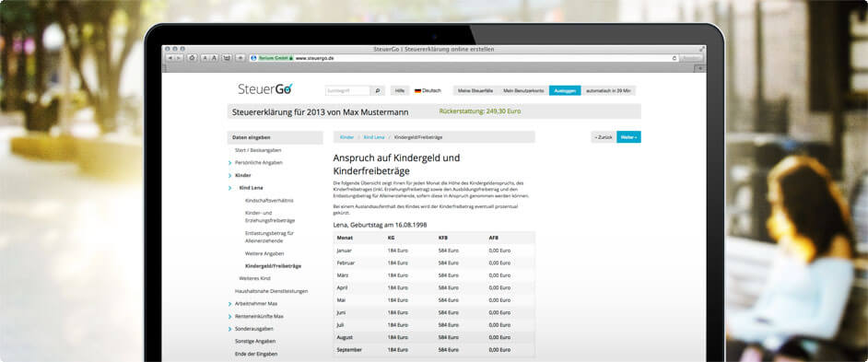Click the Rückerstattung: 249,30 Euro text
The image size is (868, 362).
click(x=479, y=111)
